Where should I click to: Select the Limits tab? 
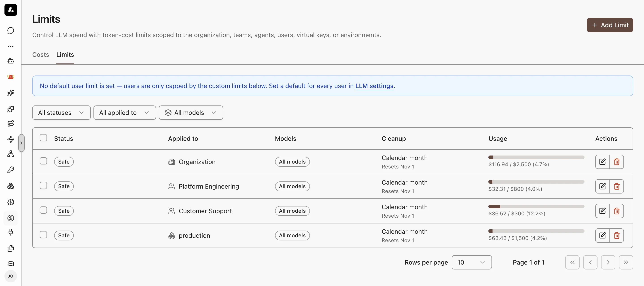pos(65,55)
